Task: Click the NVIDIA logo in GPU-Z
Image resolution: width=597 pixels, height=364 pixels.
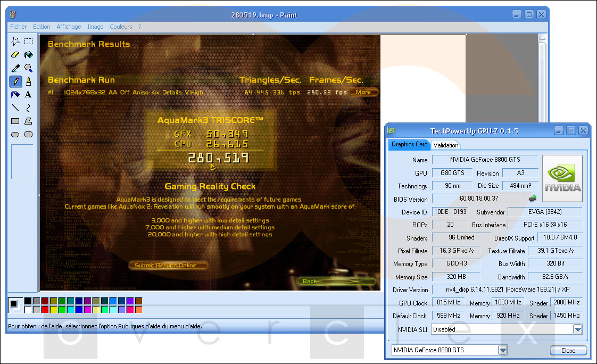Action: pos(562,178)
